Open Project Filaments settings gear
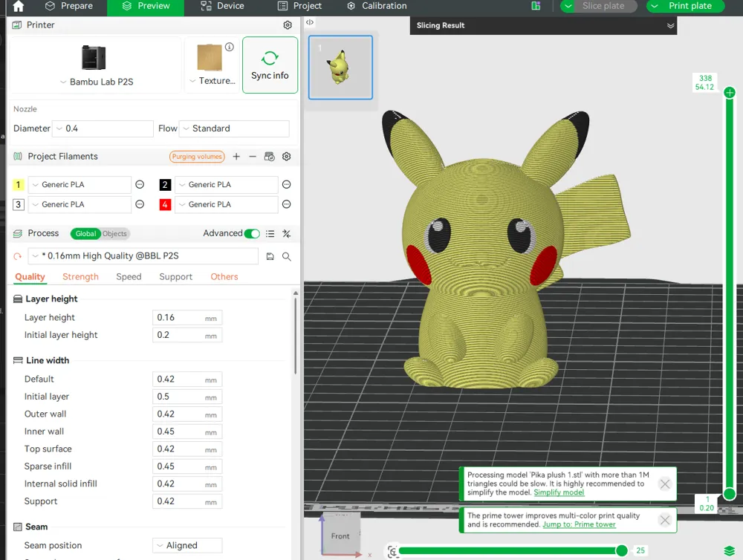The image size is (743, 560). pyautogui.click(x=286, y=157)
